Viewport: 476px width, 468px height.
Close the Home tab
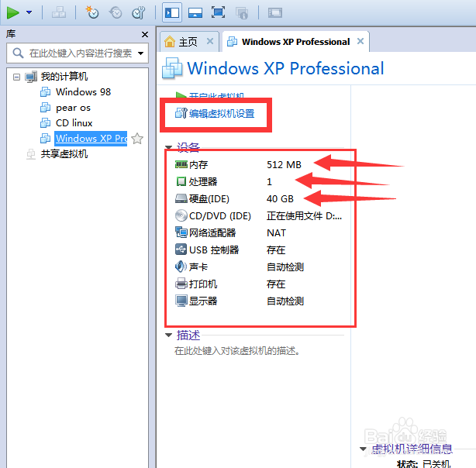click(x=210, y=41)
